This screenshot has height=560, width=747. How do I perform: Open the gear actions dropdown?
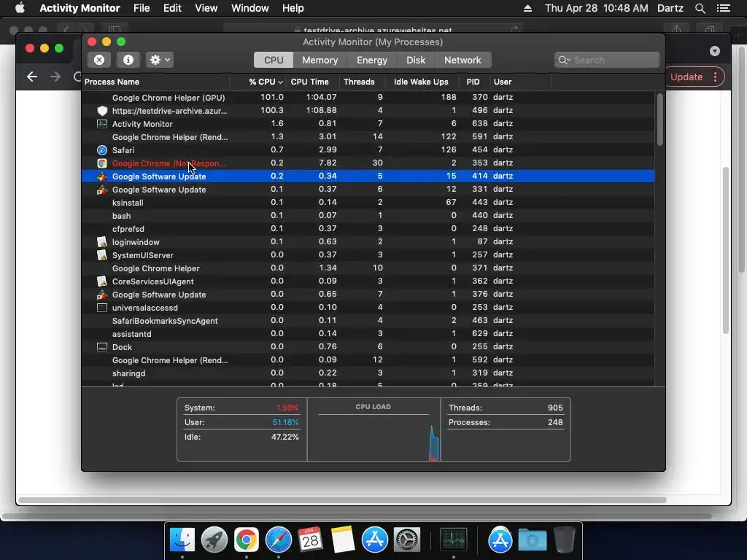click(160, 60)
